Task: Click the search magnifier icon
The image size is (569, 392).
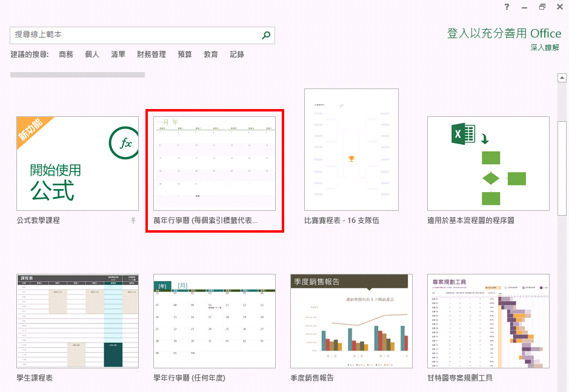Action: pyautogui.click(x=266, y=36)
